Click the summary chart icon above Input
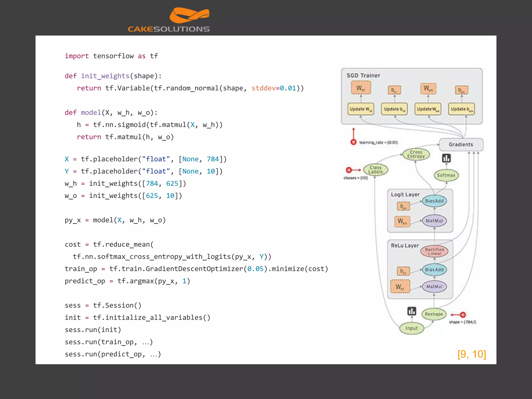532x399 pixels. click(x=412, y=311)
